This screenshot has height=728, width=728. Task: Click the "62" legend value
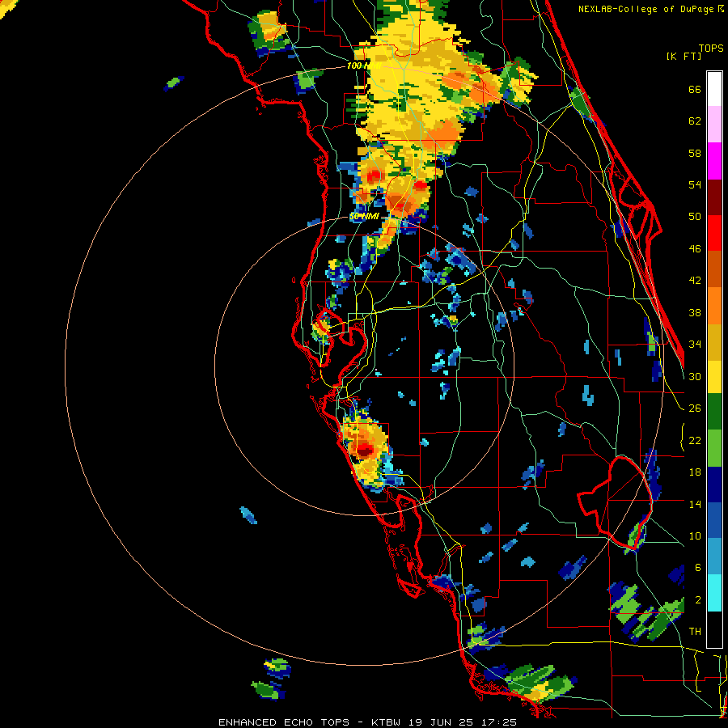pos(695,121)
